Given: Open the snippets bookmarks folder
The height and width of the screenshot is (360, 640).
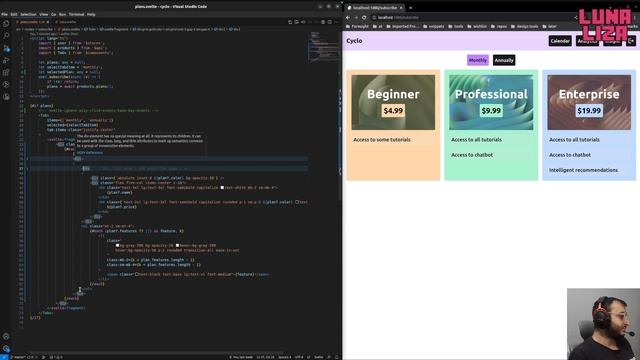Looking at the screenshot, I should click(x=433, y=26).
